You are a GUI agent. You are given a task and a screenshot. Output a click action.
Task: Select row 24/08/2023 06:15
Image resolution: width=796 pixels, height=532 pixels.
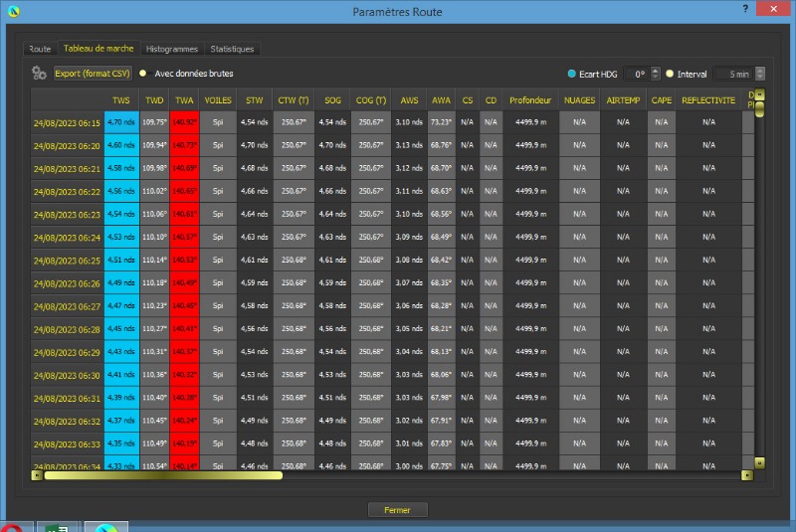click(67, 122)
